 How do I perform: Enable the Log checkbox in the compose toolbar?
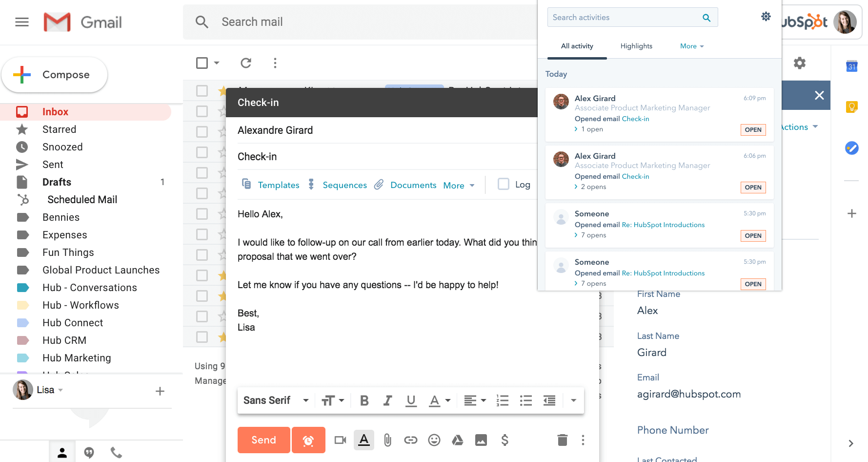point(504,184)
